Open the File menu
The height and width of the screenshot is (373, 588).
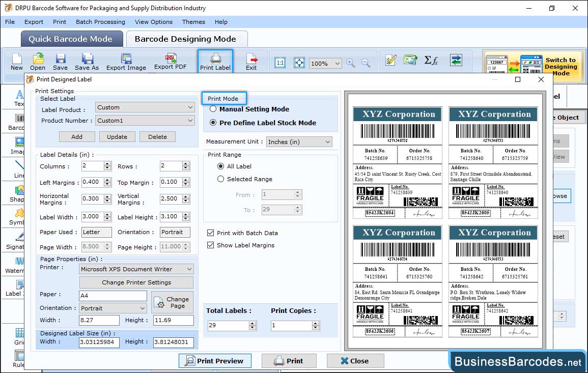tap(10, 22)
